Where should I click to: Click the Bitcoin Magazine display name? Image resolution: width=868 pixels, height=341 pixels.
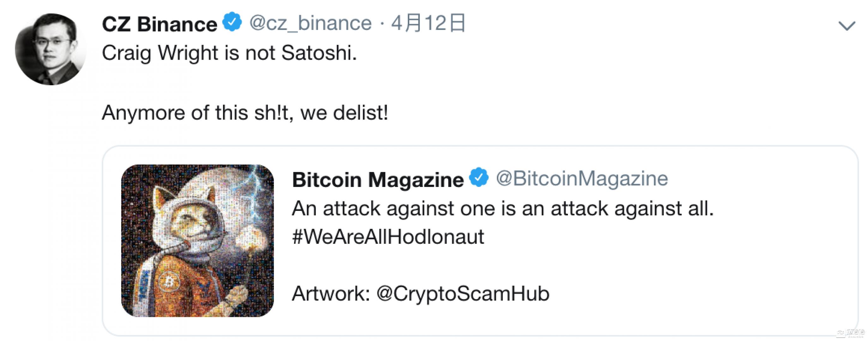377,179
